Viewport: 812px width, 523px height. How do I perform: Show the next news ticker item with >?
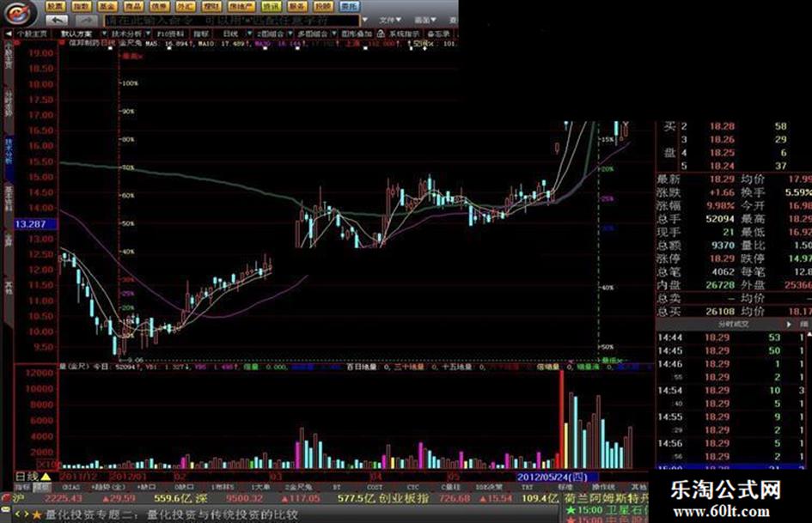pos(27,514)
